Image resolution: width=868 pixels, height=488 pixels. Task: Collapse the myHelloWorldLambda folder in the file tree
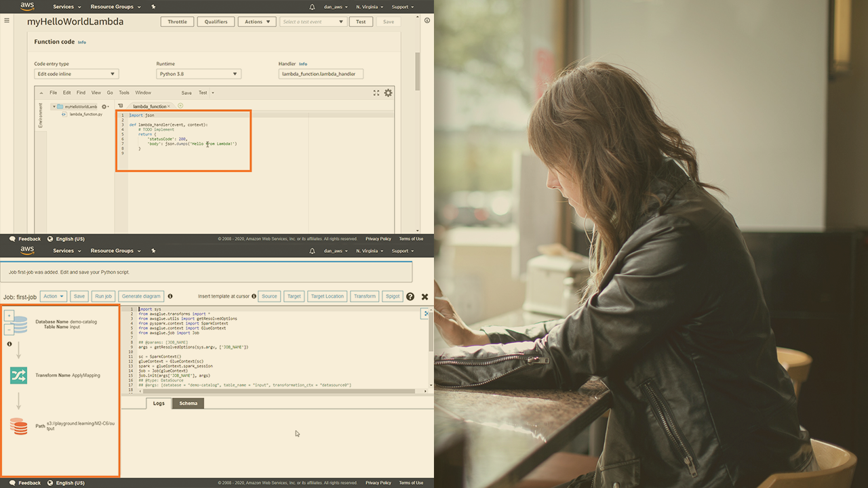pos(54,106)
